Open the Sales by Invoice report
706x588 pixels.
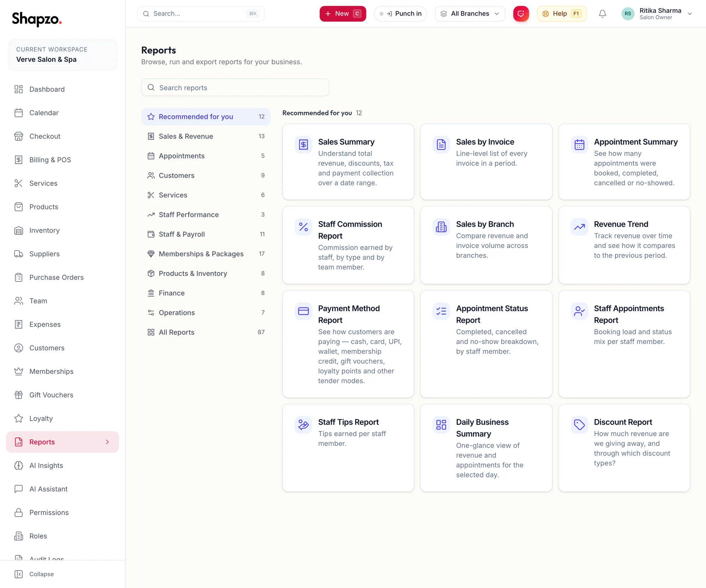[486, 162]
